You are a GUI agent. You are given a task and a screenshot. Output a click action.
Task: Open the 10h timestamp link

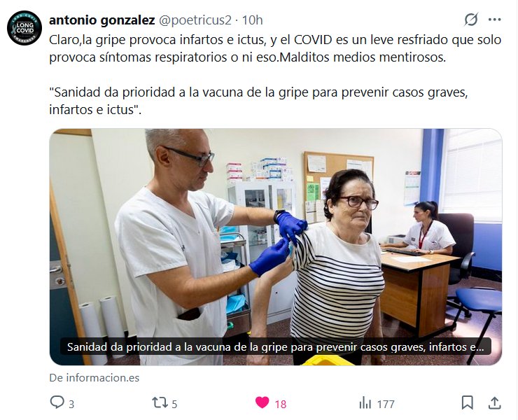tap(253, 20)
